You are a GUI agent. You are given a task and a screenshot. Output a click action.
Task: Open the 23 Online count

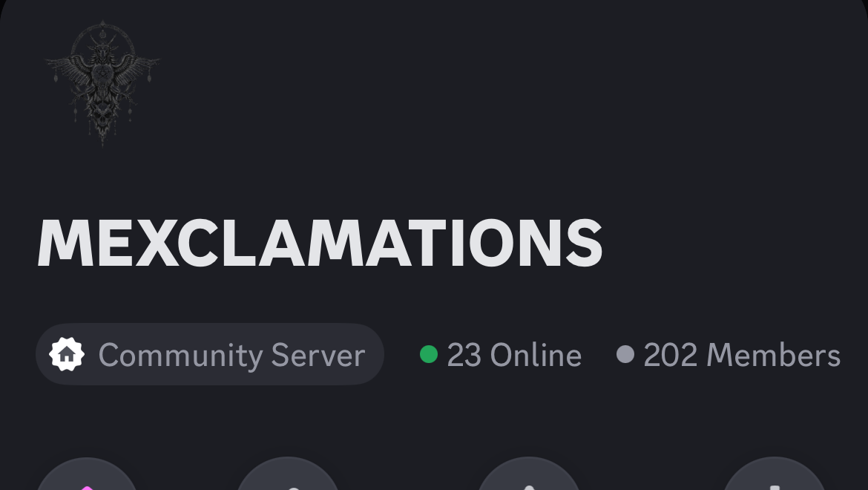click(501, 355)
